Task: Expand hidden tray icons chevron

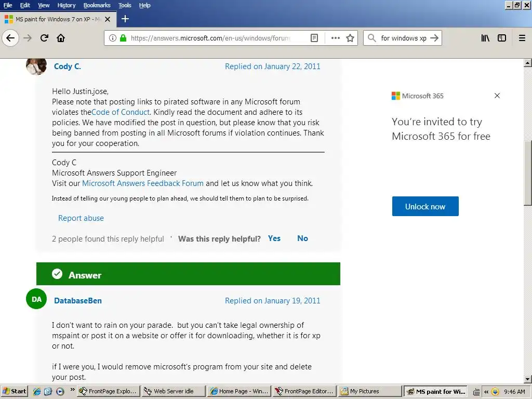Action: tap(486, 392)
